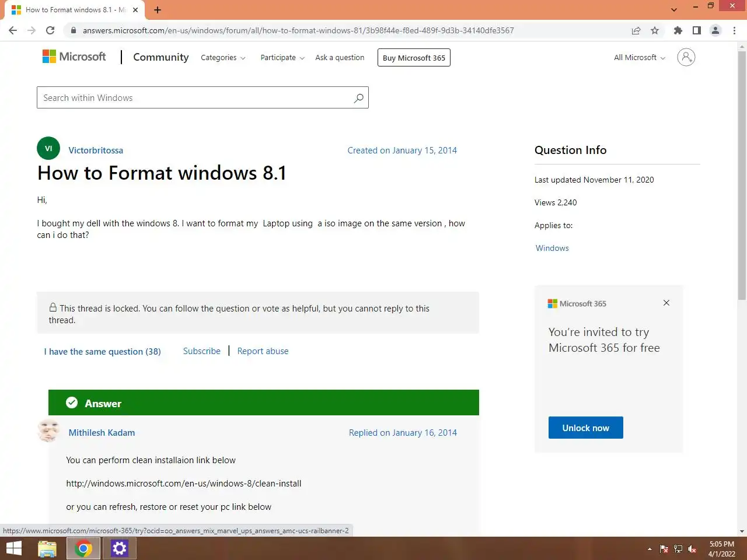Click the page vertical scrollbar
This screenshot has height=560, width=747.
pyautogui.click(x=742, y=175)
